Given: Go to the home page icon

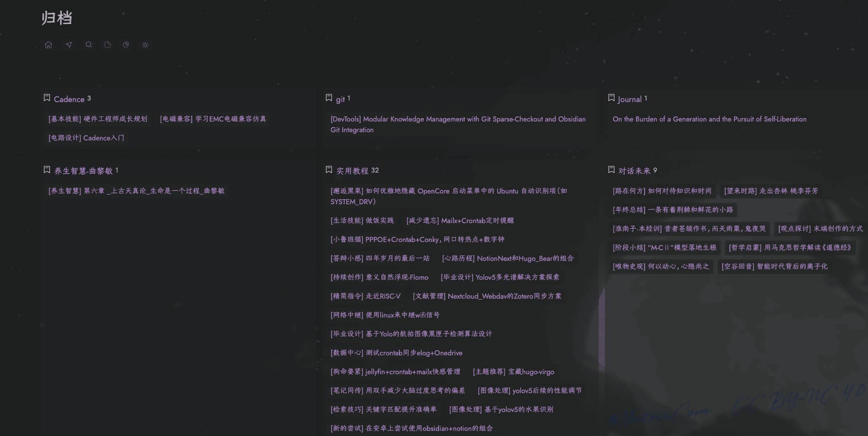Looking at the screenshot, I should [x=48, y=45].
